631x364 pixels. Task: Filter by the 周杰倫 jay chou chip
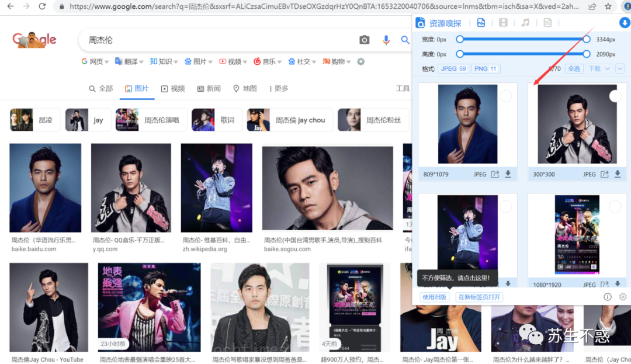[289, 120]
